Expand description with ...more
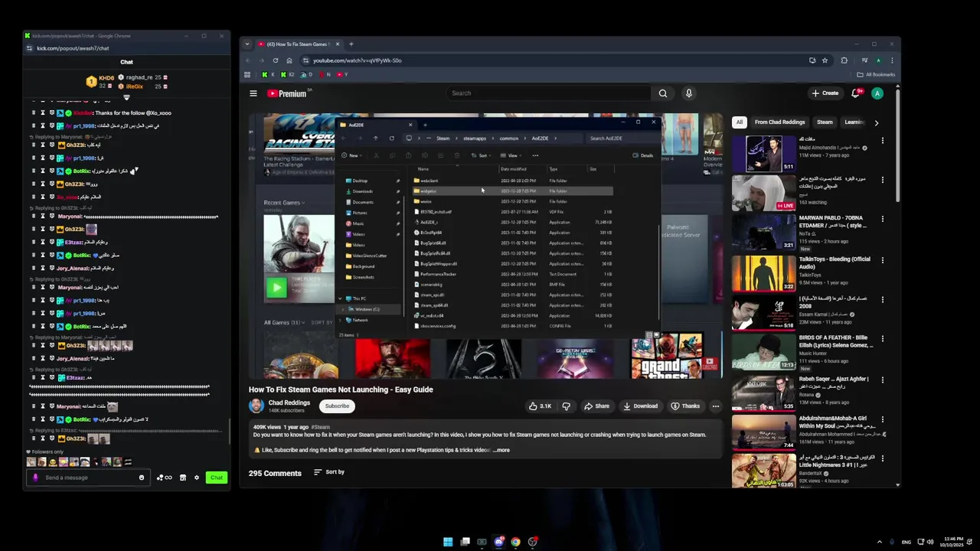This screenshot has height=551, width=980. click(x=501, y=450)
